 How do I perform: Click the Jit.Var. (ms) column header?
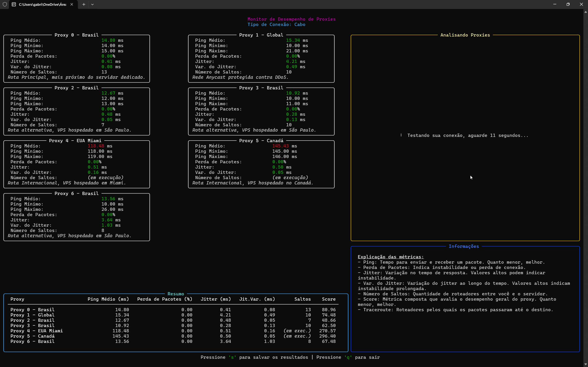coord(257,299)
